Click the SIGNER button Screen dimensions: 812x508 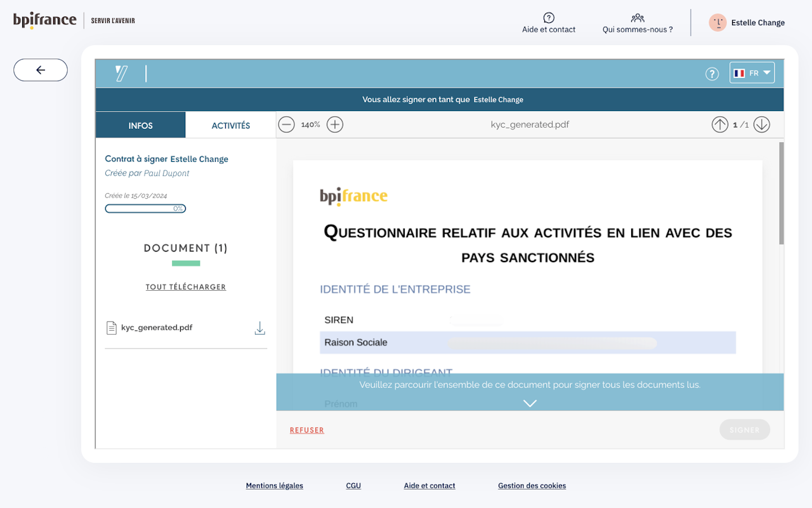[745, 430]
